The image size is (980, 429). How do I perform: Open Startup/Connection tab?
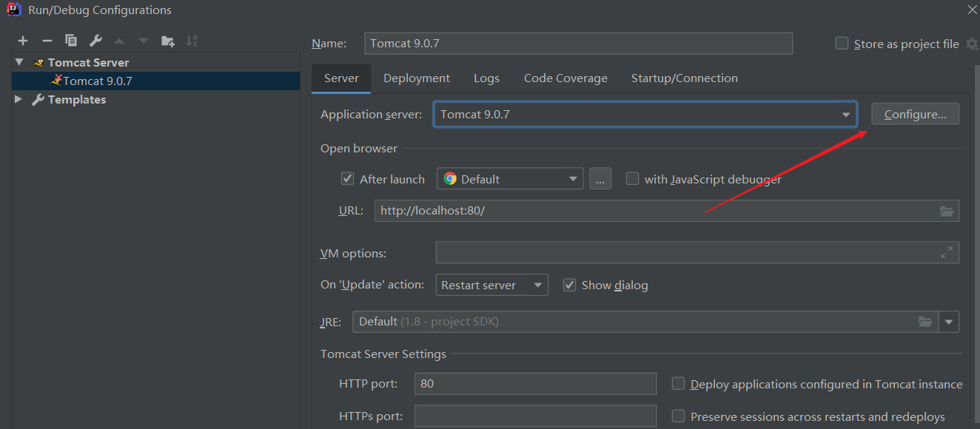tap(685, 78)
